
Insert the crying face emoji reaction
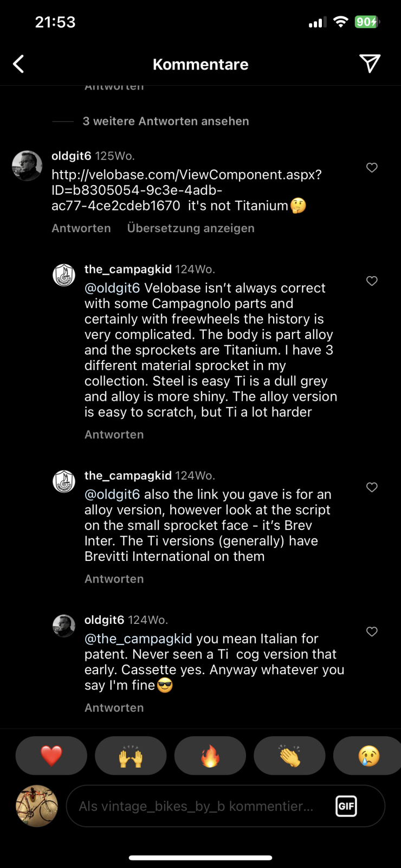pyautogui.click(x=368, y=756)
